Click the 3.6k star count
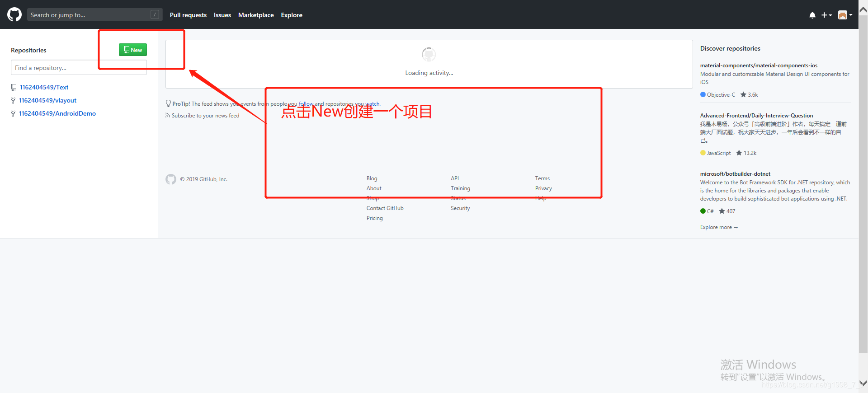Screen dimensions: 868x393 (749, 95)
